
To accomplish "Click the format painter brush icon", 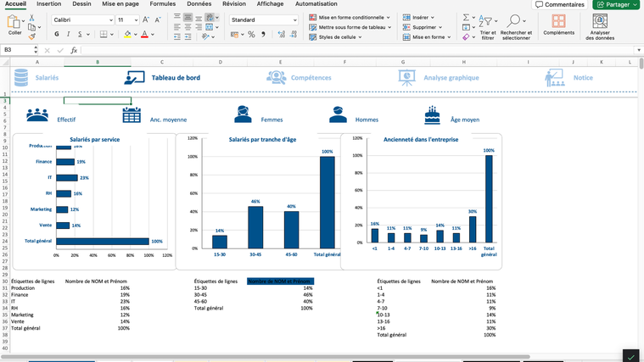I will click(x=32, y=36).
